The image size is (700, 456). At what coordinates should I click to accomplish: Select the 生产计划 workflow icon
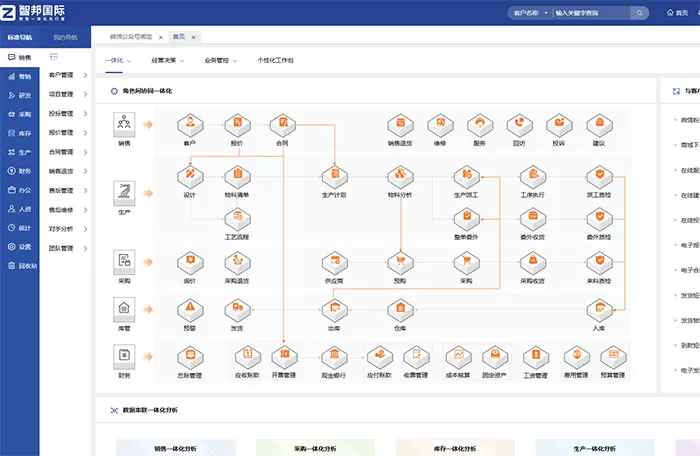[x=334, y=176]
